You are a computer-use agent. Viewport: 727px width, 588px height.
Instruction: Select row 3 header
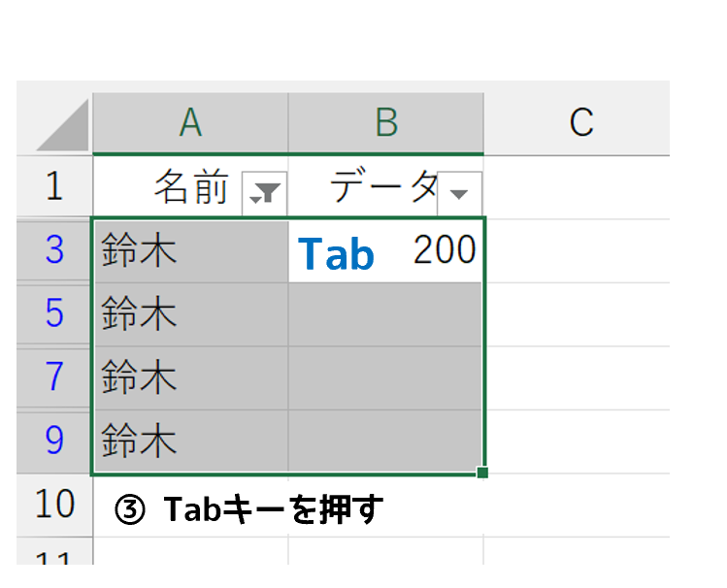[54, 250]
